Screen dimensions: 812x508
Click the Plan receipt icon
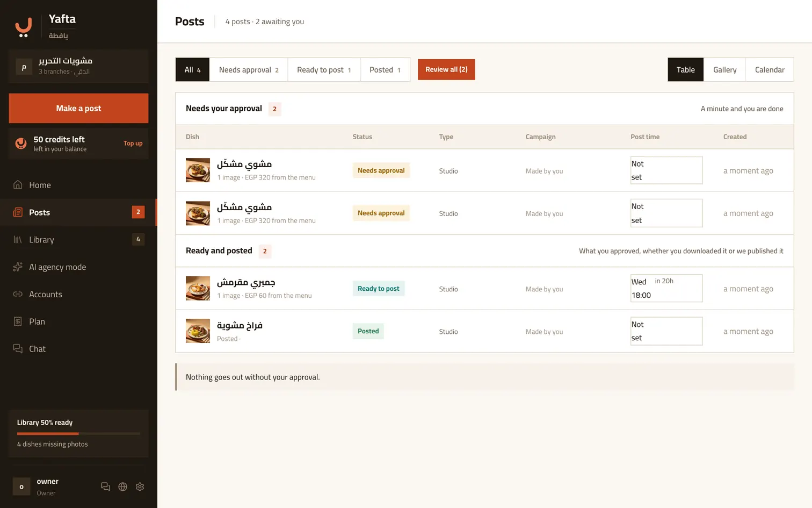pyautogui.click(x=18, y=321)
